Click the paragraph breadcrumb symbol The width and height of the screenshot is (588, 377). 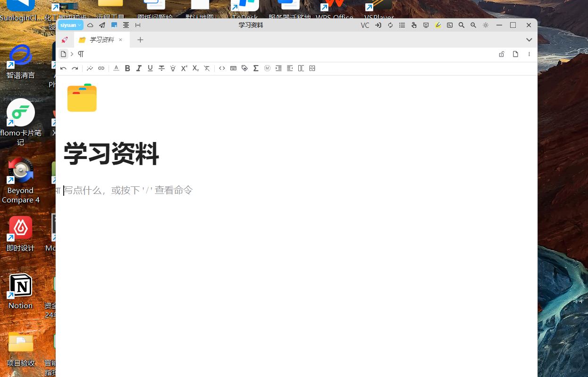coord(81,54)
